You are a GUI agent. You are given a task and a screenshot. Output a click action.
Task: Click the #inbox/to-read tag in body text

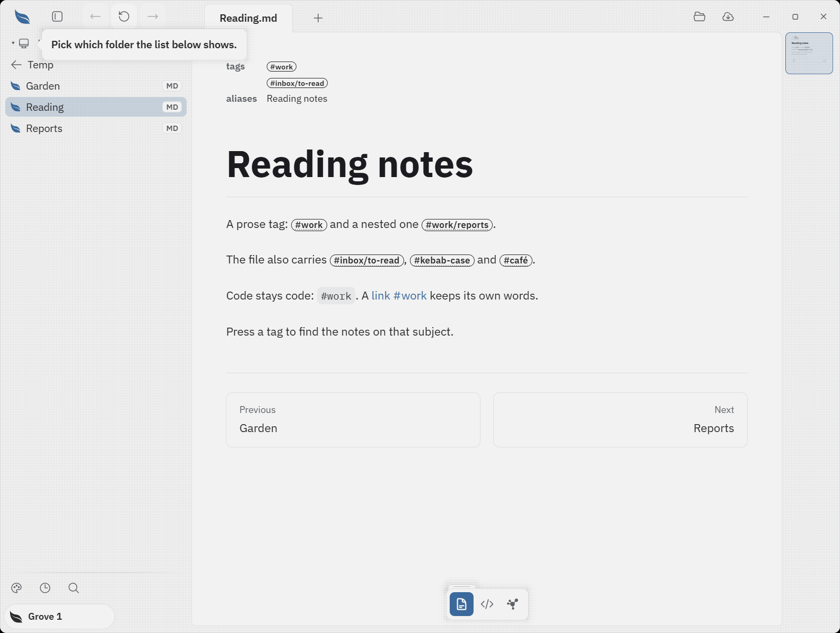coord(366,260)
